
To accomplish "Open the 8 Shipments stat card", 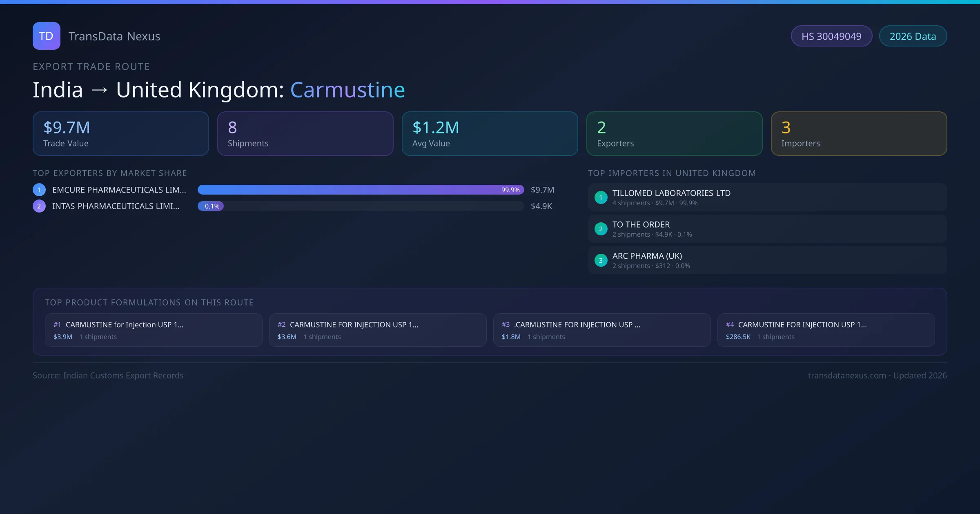I will click(305, 134).
